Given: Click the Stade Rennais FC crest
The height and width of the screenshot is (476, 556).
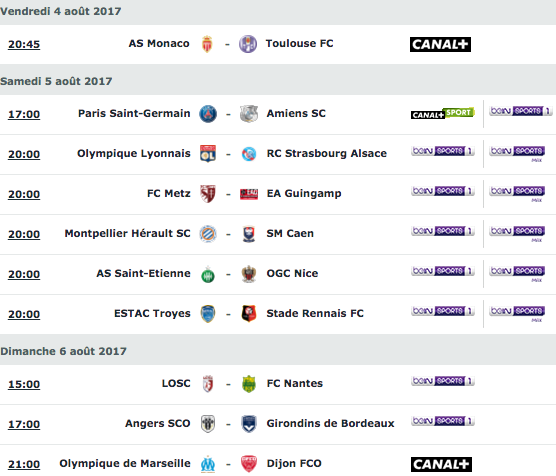Looking at the screenshot, I should 249,314.
